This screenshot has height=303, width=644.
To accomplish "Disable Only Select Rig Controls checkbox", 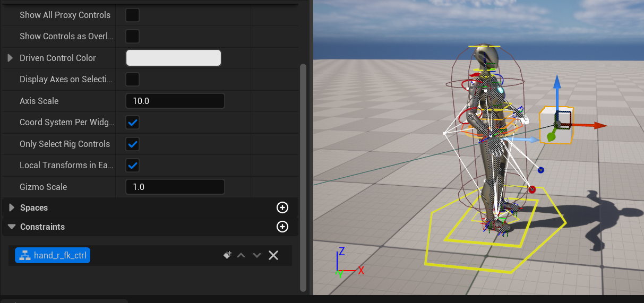I will coord(132,144).
